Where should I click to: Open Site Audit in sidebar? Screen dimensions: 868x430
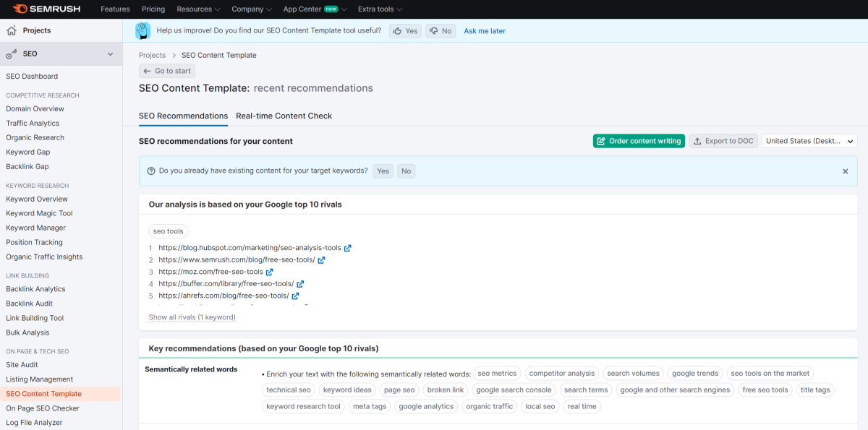click(x=22, y=365)
